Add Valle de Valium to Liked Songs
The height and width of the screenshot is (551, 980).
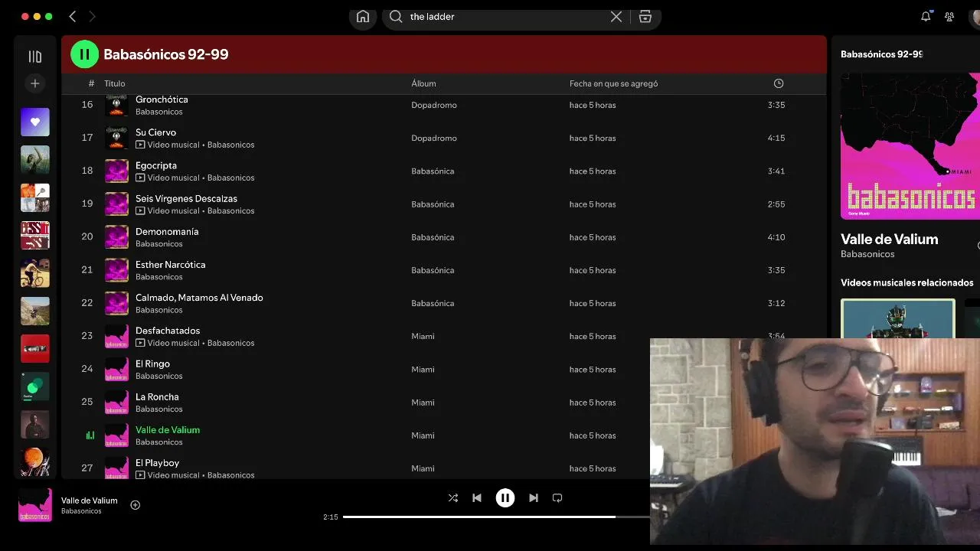[136, 505]
